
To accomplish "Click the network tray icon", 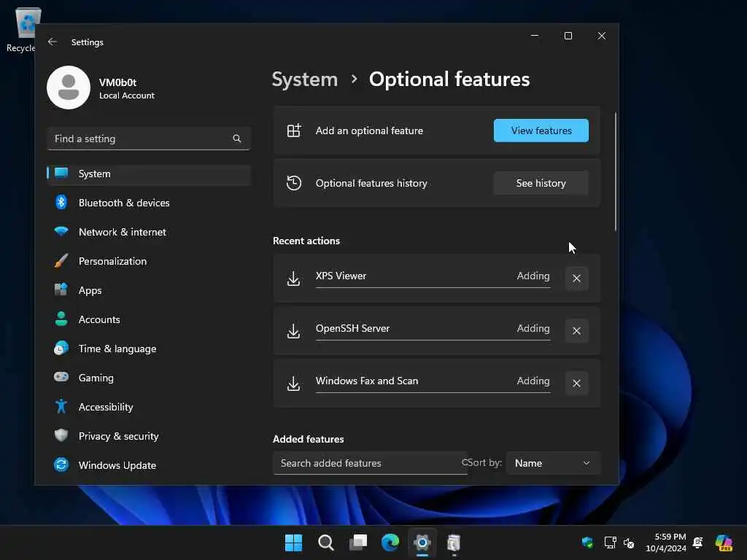I will 611,542.
